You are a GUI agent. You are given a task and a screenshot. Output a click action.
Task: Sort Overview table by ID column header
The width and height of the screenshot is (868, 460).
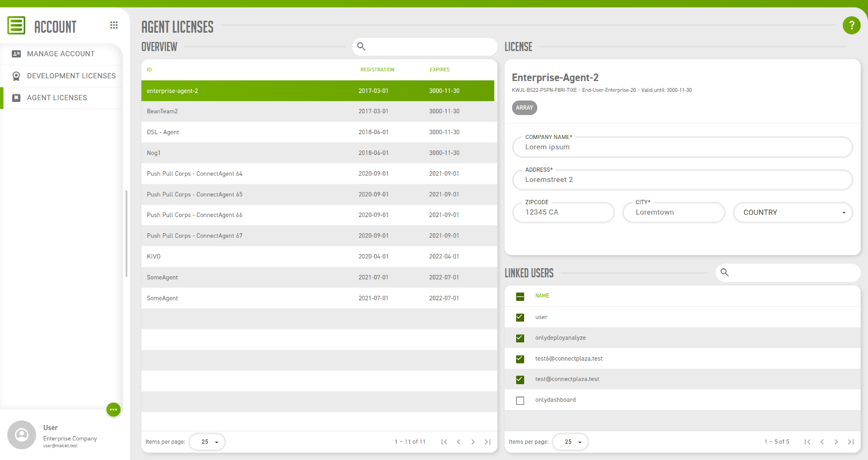(x=149, y=69)
